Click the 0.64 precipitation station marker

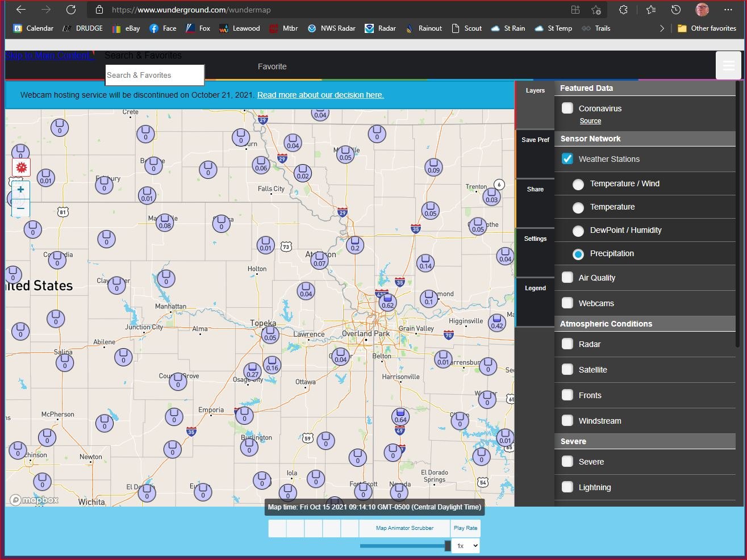[400, 416]
